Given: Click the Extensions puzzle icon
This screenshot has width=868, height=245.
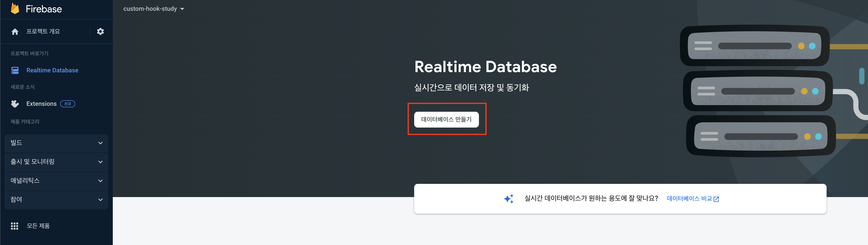Looking at the screenshot, I should pyautogui.click(x=15, y=104).
